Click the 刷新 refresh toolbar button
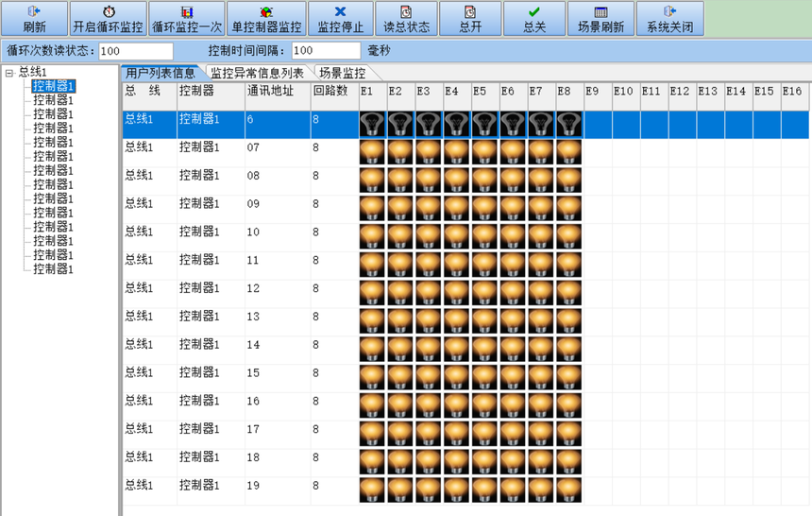The height and width of the screenshot is (516, 812). click(x=34, y=19)
